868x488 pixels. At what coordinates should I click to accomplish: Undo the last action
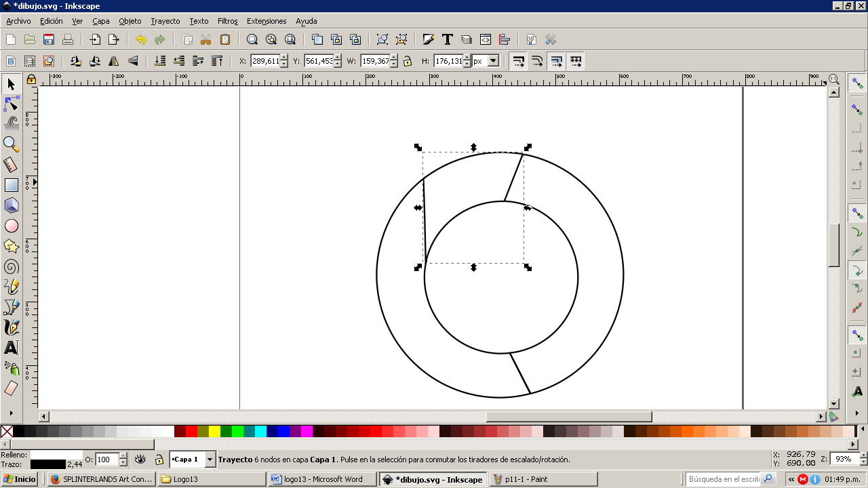pos(141,39)
